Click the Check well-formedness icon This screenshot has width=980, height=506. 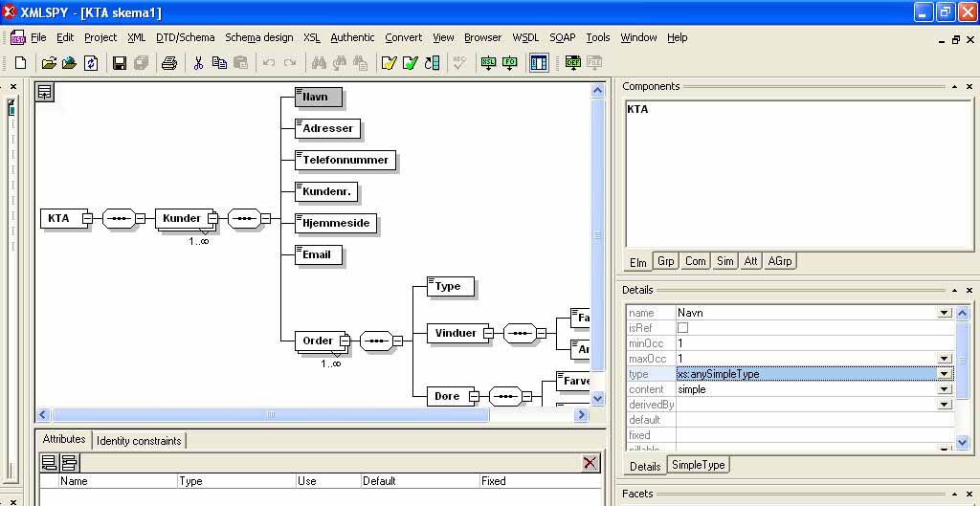(389, 63)
